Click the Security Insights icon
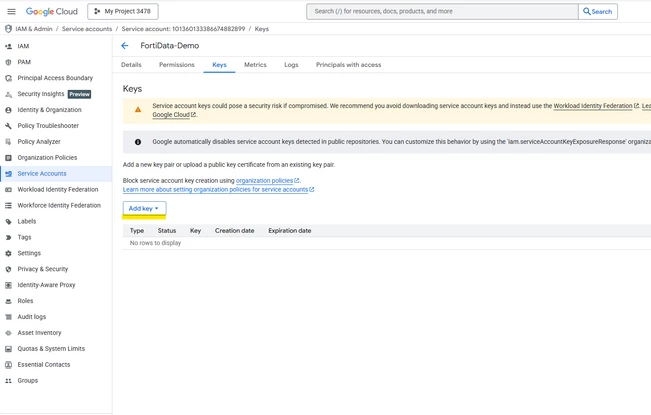 click(8, 94)
